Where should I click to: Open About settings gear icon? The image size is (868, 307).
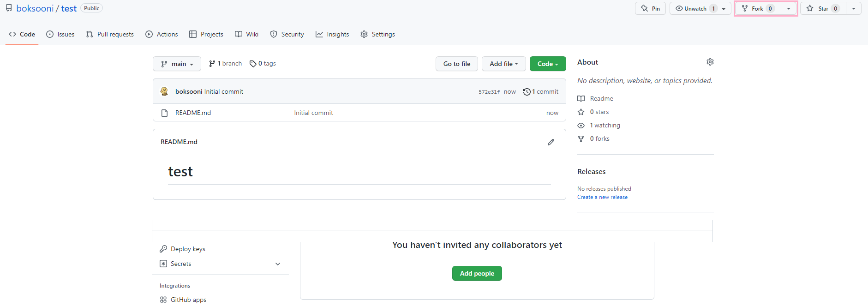pyautogui.click(x=710, y=62)
